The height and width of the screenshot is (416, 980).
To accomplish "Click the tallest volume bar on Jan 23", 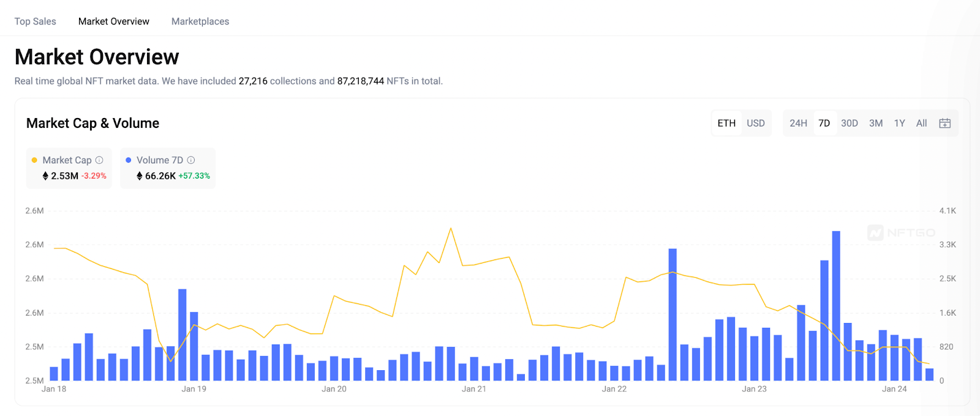I will (836, 306).
